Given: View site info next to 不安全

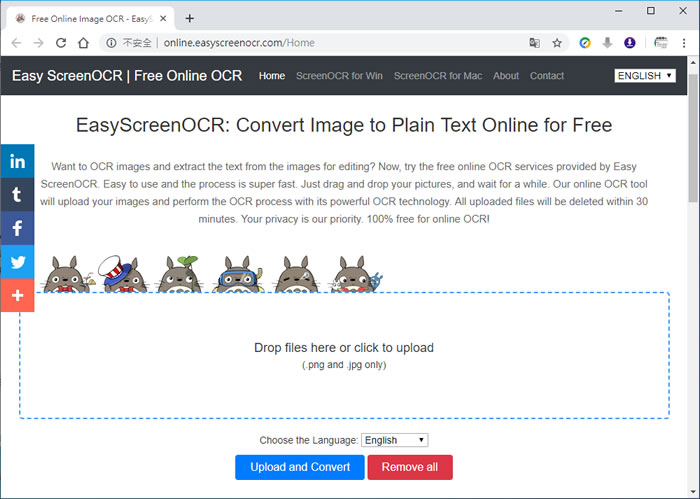Looking at the screenshot, I should (x=111, y=43).
